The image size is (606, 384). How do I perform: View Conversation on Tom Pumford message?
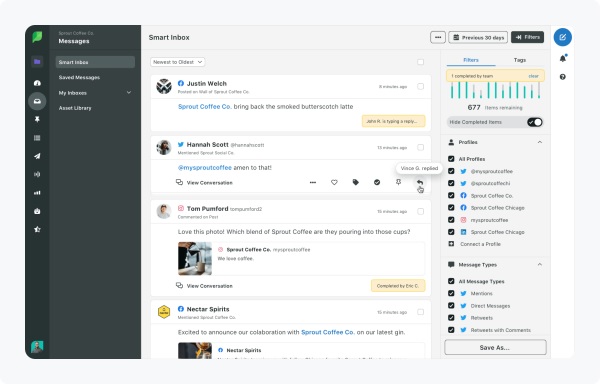point(204,286)
